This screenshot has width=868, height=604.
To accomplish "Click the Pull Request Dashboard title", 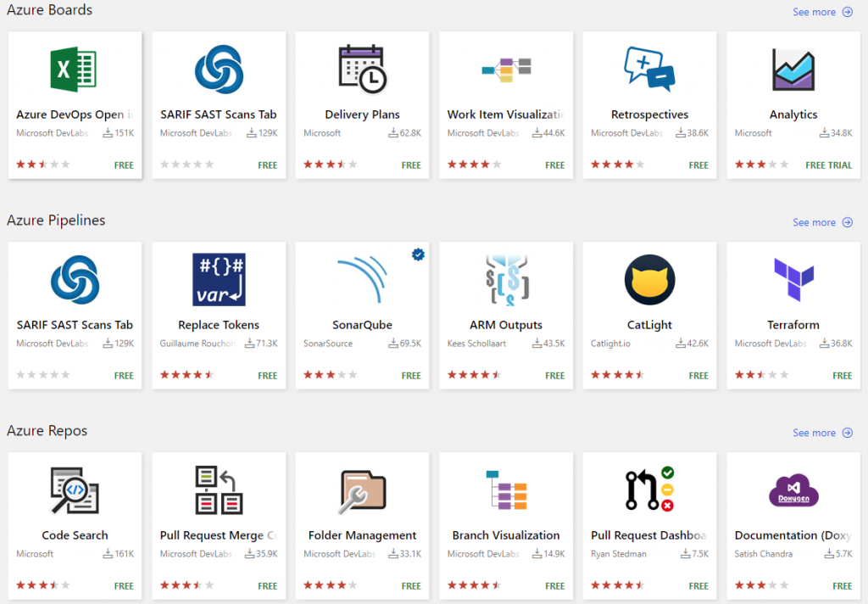I will point(648,535).
